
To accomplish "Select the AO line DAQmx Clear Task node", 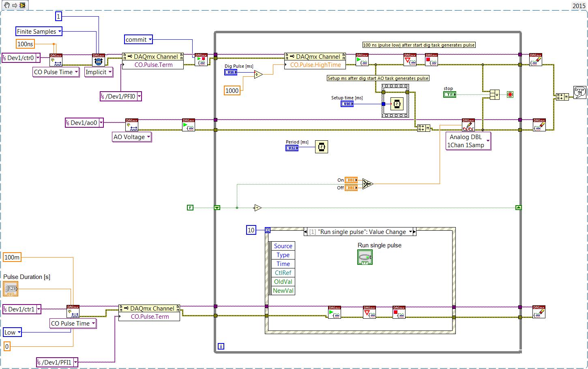I will coord(539,125).
